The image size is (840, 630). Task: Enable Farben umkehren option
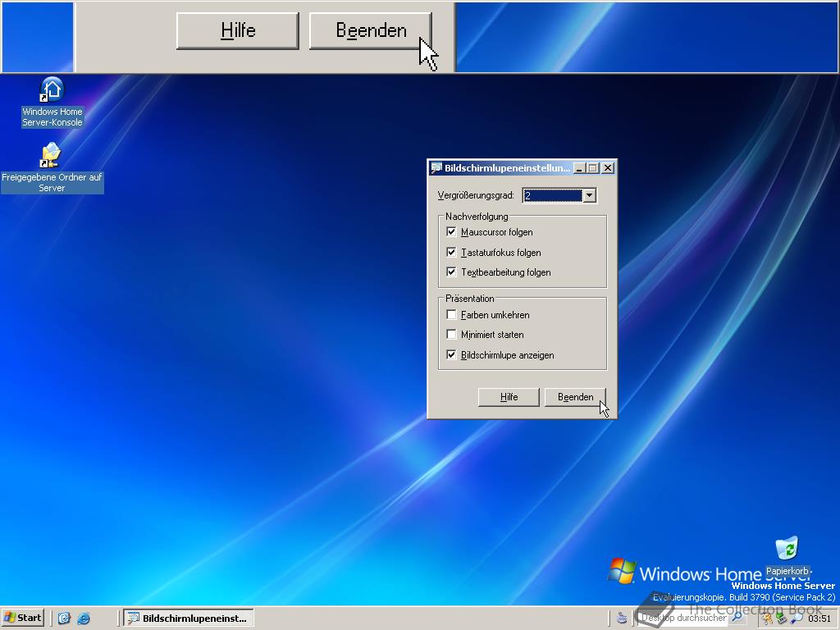[x=451, y=314]
